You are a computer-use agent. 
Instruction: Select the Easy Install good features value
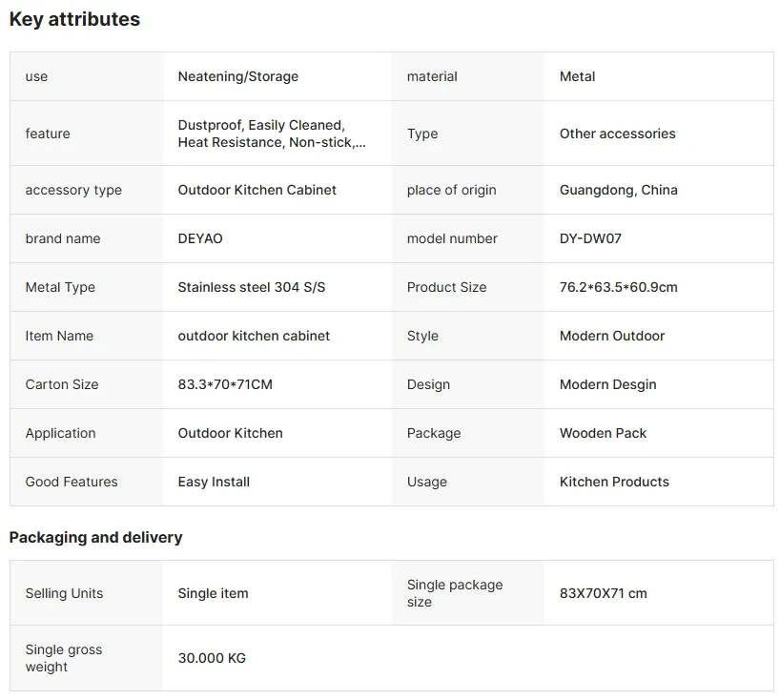coord(214,482)
